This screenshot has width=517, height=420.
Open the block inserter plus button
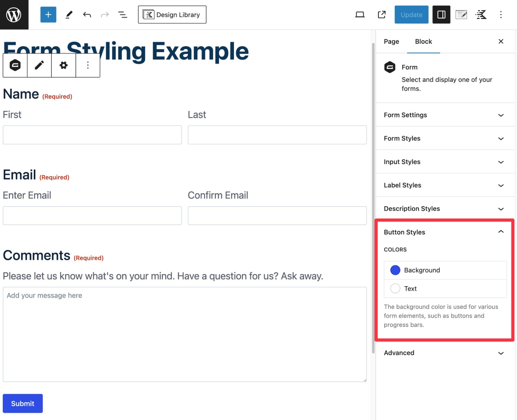pyautogui.click(x=48, y=14)
